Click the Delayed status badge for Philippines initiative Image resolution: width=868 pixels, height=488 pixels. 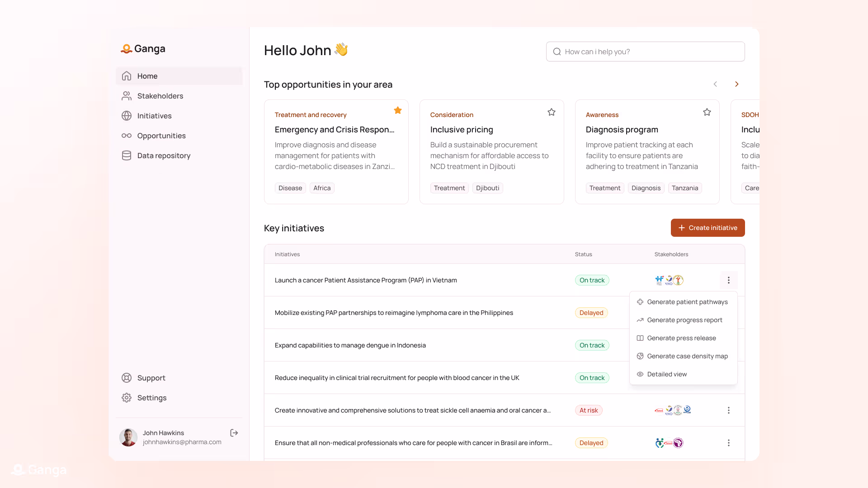point(591,313)
